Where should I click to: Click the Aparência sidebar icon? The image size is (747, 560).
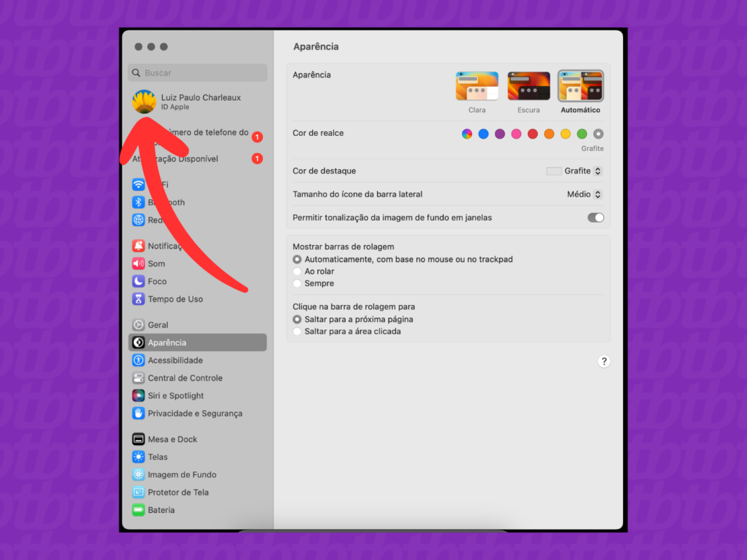[x=138, y=342]
